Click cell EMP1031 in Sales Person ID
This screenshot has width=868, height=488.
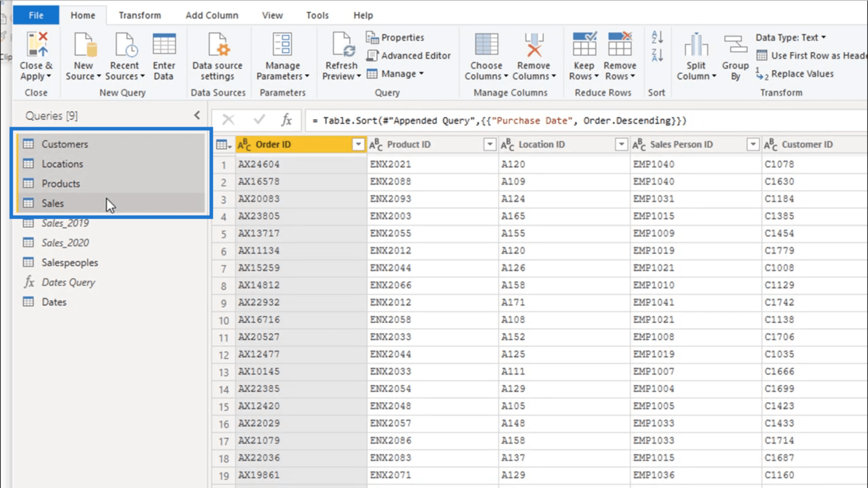695,199
